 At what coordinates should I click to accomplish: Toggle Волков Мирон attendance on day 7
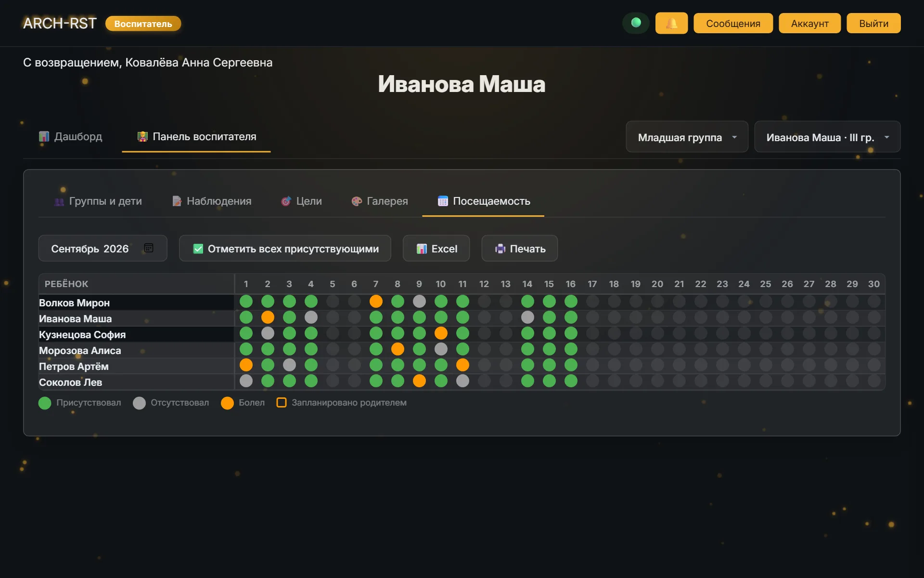(x=376, y=302)
